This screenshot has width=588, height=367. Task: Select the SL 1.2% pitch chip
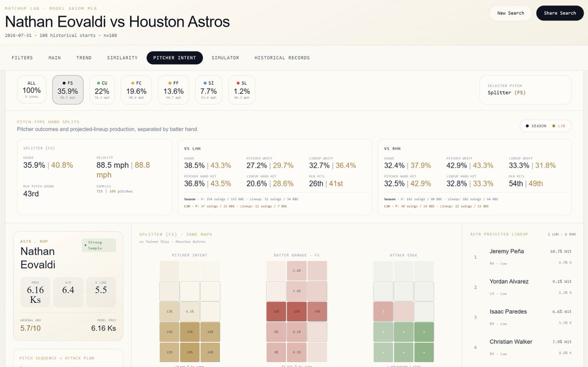(x=242, y=90)
